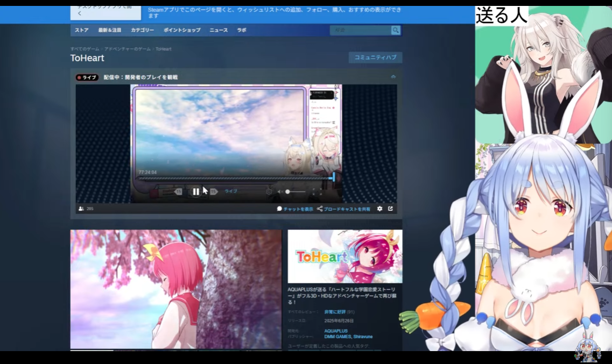Click the 2025年6月26日 release date text
Image resolution: width=612 pixels, height=364 pixels.
[x=339, y=321]
